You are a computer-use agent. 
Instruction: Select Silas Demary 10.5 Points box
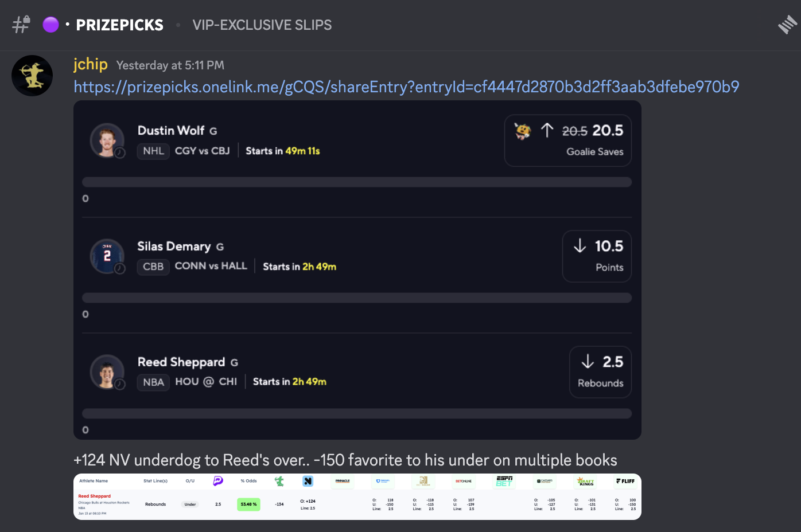(597, 256)
